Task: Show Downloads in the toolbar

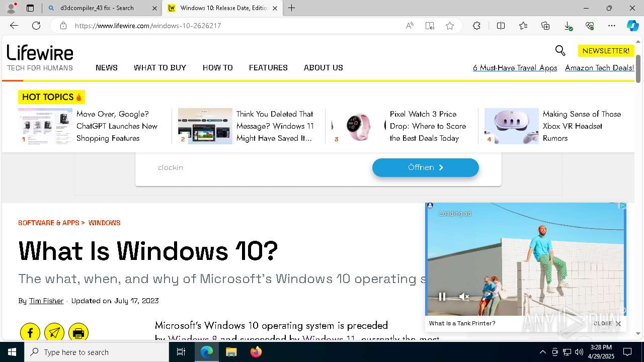Action: [568, 26]
